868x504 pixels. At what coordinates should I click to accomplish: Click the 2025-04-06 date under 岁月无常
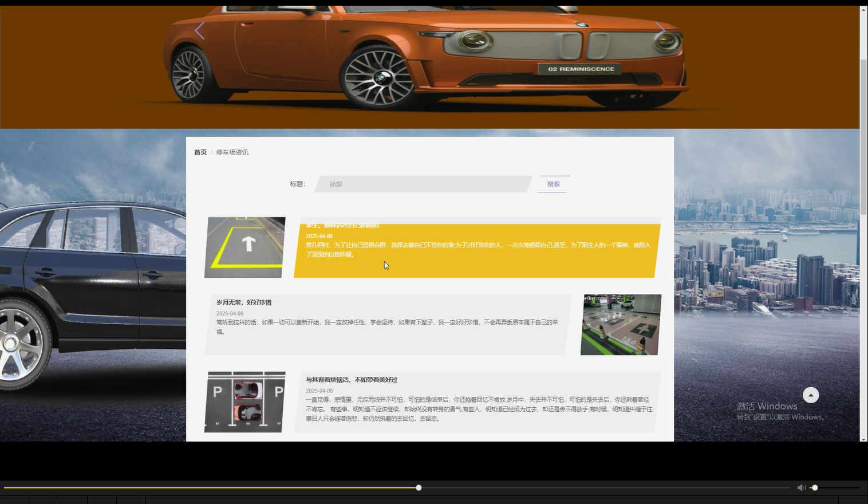pyautogui.click(x=230, y=313)
